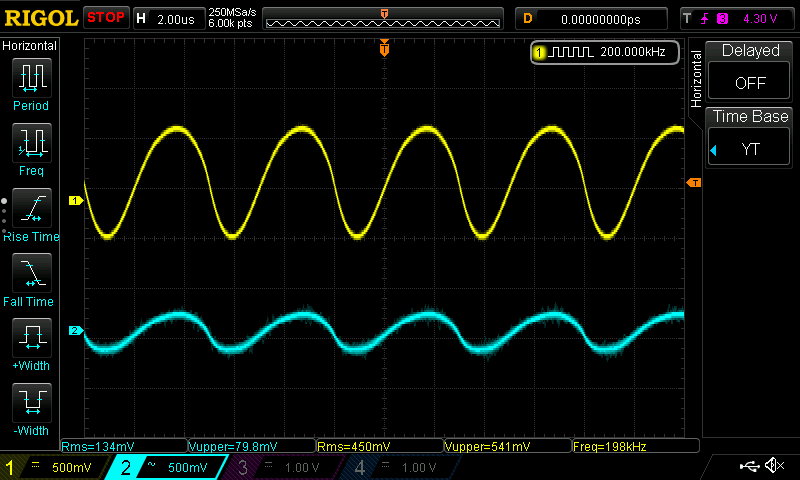Click the Freq=198kHz measurement
This screenshot has width=800, height=480.
coord(635,446)
